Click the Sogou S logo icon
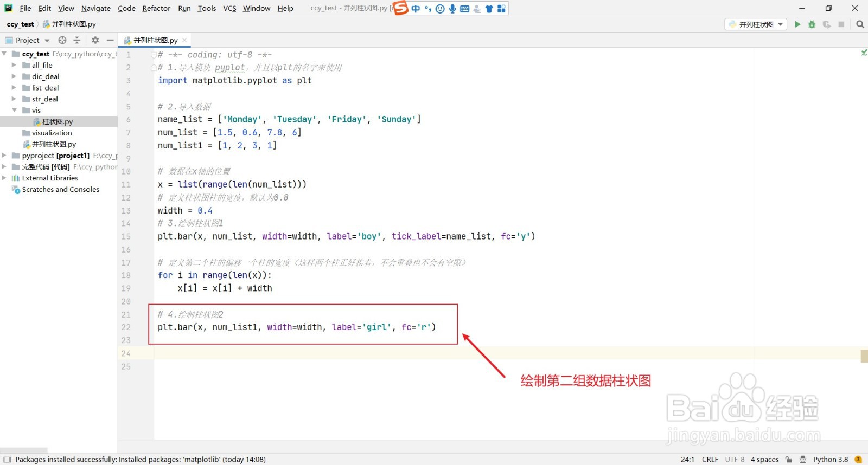The height and width of the screenshot is (465, 868). click(400, 8)
